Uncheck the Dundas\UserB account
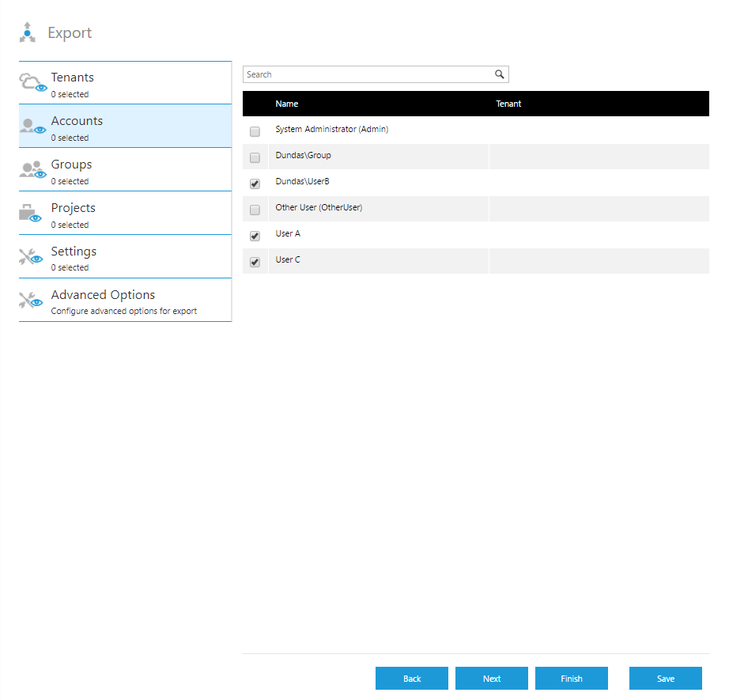This screenshot has width=729, height=700. coord(255,184)
